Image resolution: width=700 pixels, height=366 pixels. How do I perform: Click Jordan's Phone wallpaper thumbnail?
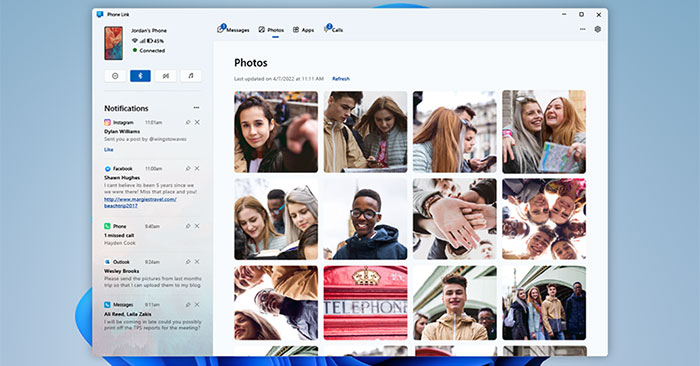click(x=113, y=43)
